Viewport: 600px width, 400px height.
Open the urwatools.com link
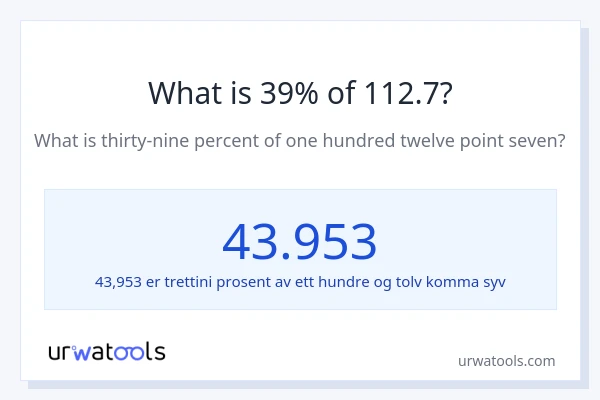(506, 361)
